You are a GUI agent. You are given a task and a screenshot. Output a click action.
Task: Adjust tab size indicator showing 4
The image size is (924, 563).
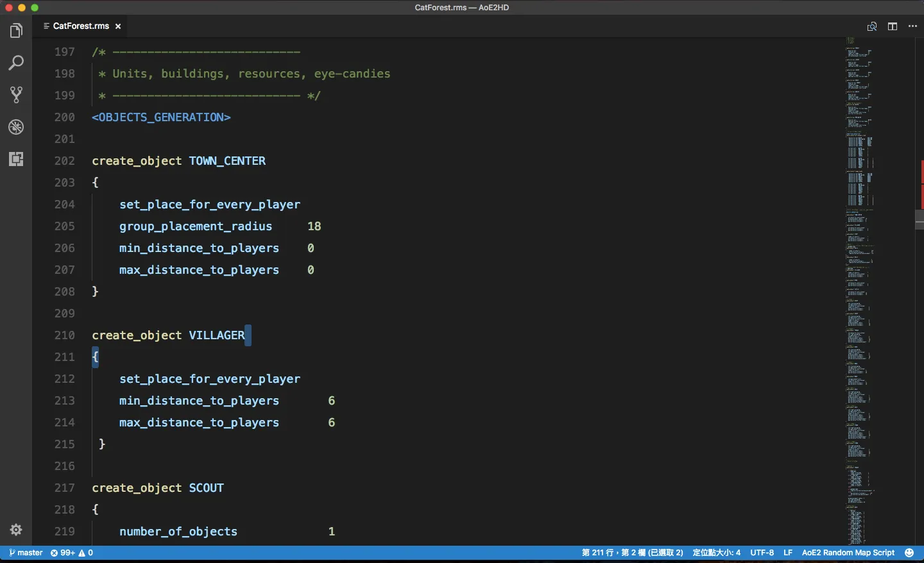click(x=716, y=553)
